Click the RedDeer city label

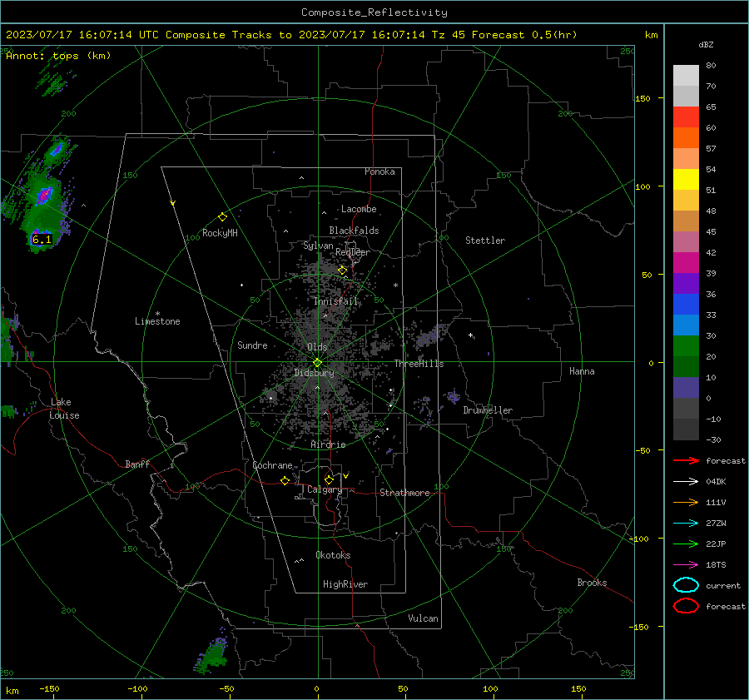(353, 252)
